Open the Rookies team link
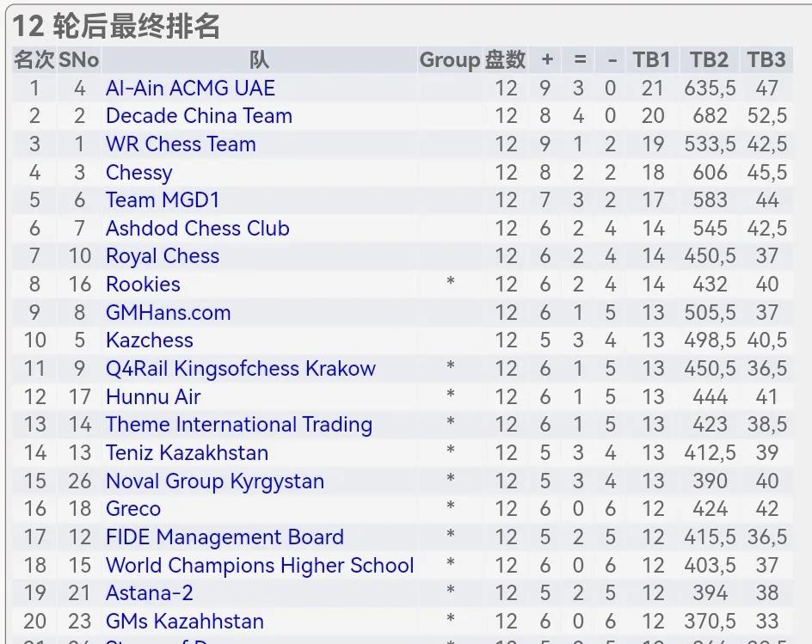This screenshot has width=812, height=644. pos(143,285)
